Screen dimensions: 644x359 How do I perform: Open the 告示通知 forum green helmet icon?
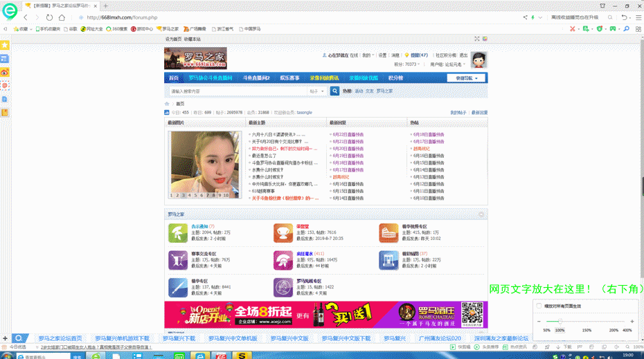[x=178, y=232]
